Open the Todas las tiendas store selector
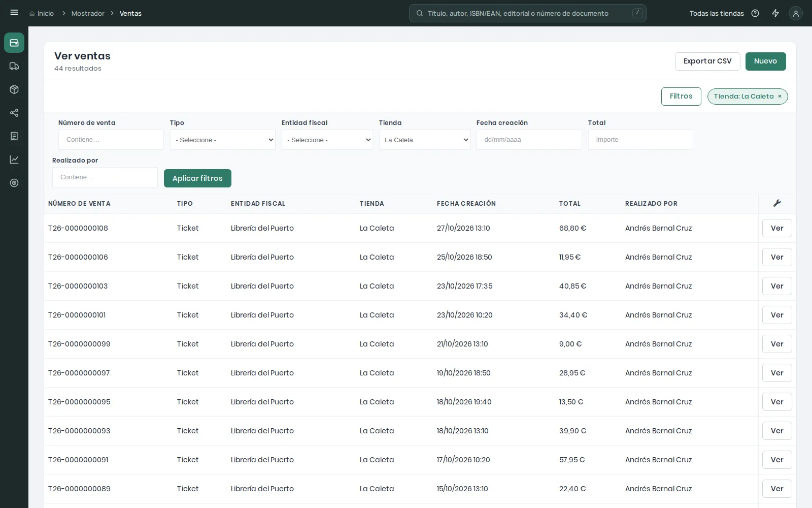 coord(717,14)
